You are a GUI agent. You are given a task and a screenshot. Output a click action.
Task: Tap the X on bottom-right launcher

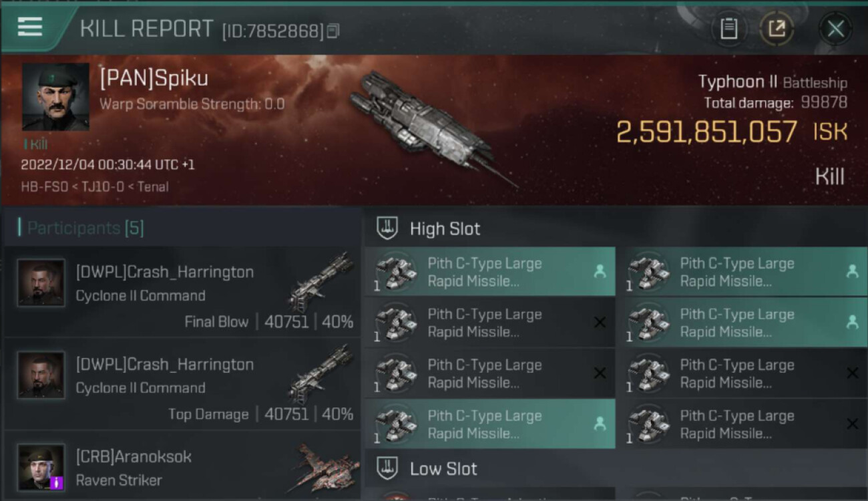852,424
